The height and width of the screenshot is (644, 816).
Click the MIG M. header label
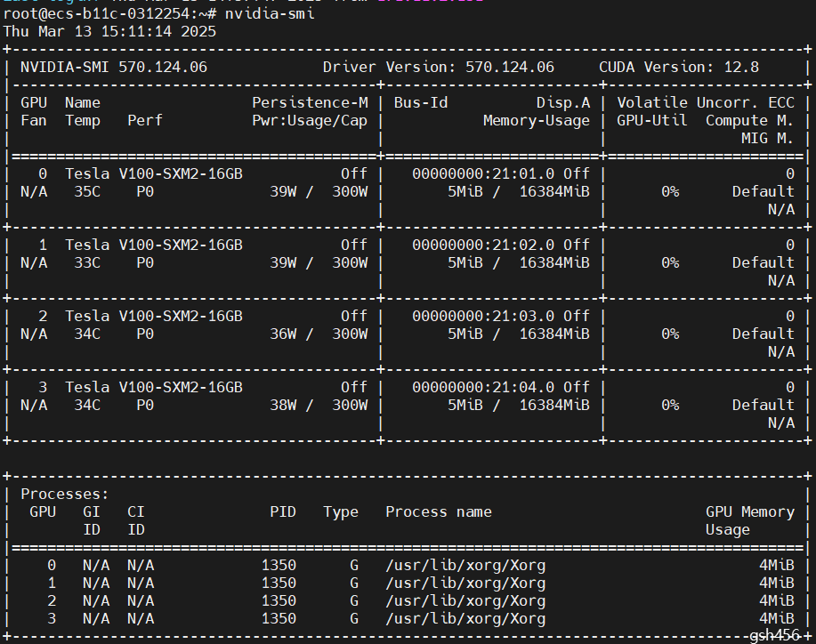click(x=767, y=138)
